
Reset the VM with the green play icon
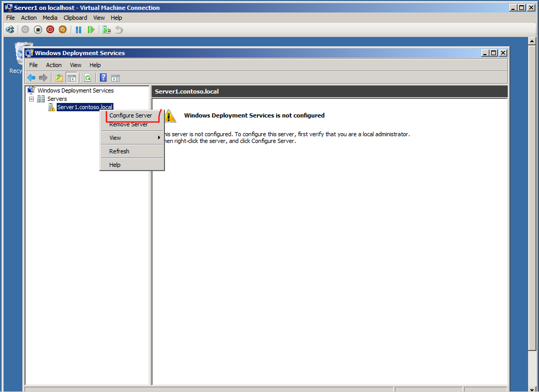(91, 30)
